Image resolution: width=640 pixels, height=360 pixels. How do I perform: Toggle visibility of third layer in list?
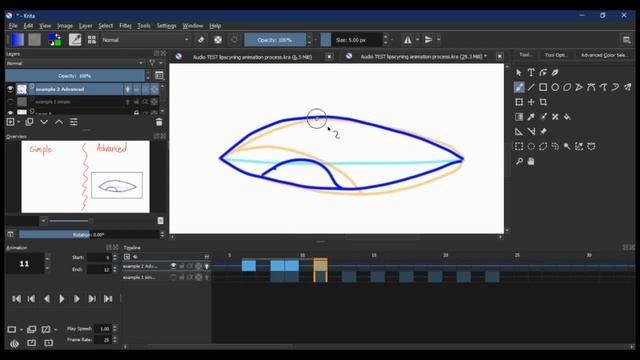tap(10, 112)
